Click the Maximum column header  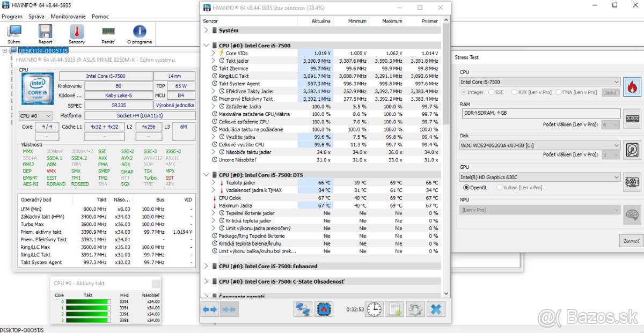coord(387,21)
